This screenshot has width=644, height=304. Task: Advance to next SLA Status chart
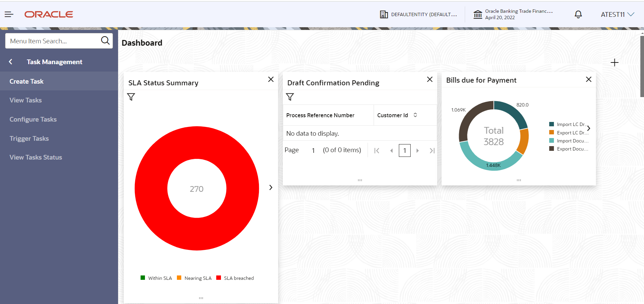pyautogui.click(x=271, y=187)
